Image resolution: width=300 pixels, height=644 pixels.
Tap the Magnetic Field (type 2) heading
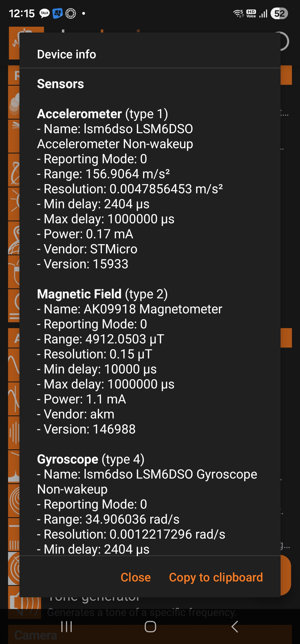[x=102, y=294]
